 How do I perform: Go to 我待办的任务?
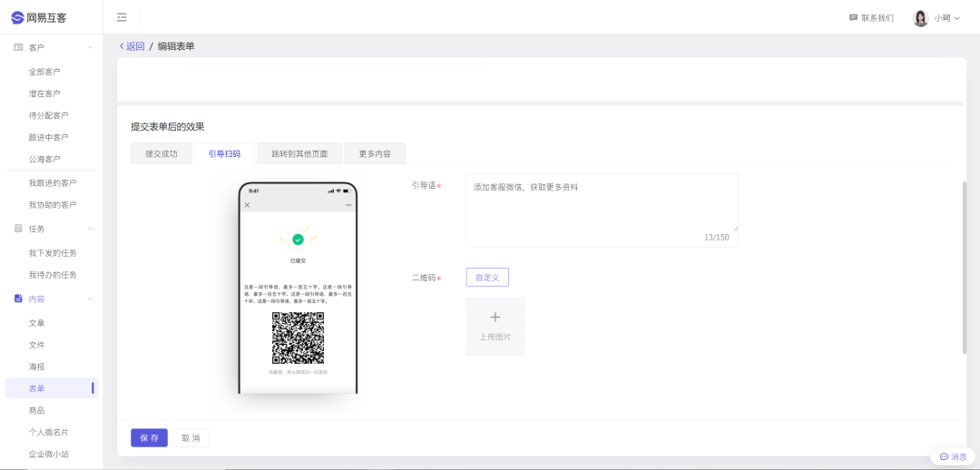[53, 275]
